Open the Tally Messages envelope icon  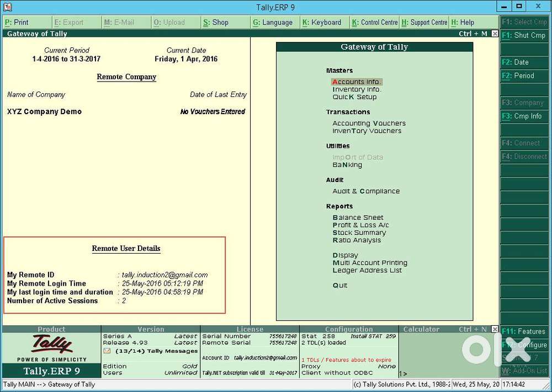tap(107, 351)
